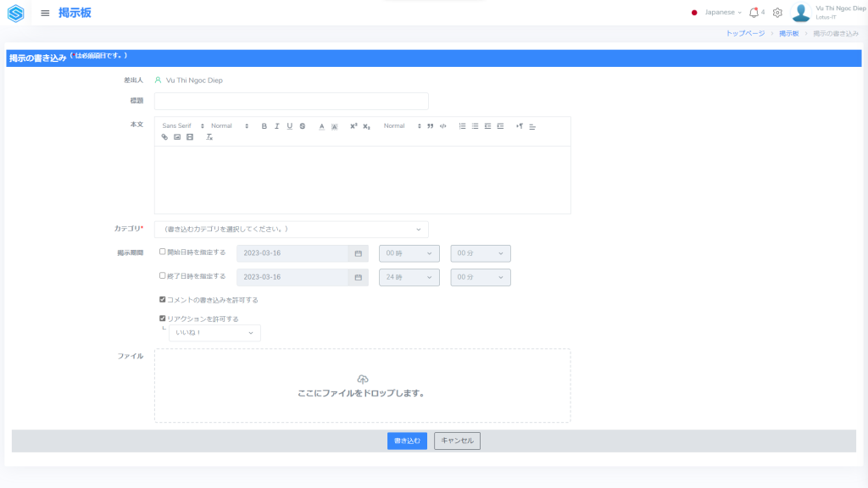The height and width of the screenshot is (488, 868).
Task: Insert an image into the post body
Action: [177, 136]
